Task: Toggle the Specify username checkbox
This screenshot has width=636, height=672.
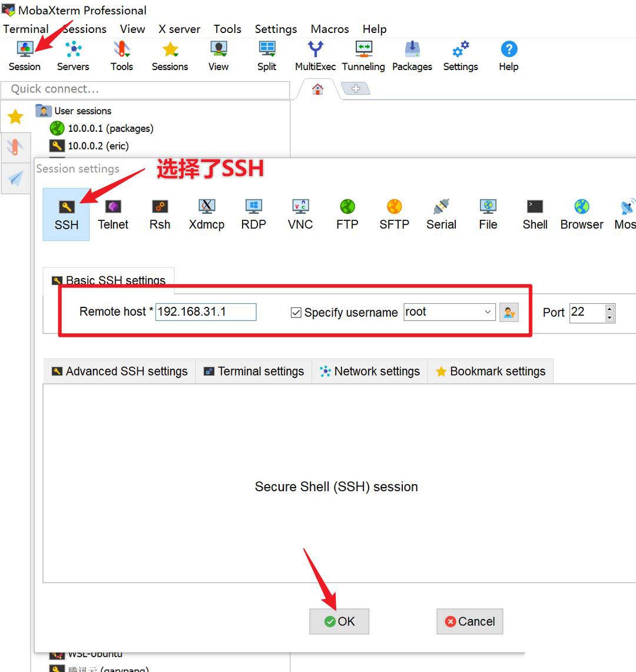Action: [x=296, y=313]
